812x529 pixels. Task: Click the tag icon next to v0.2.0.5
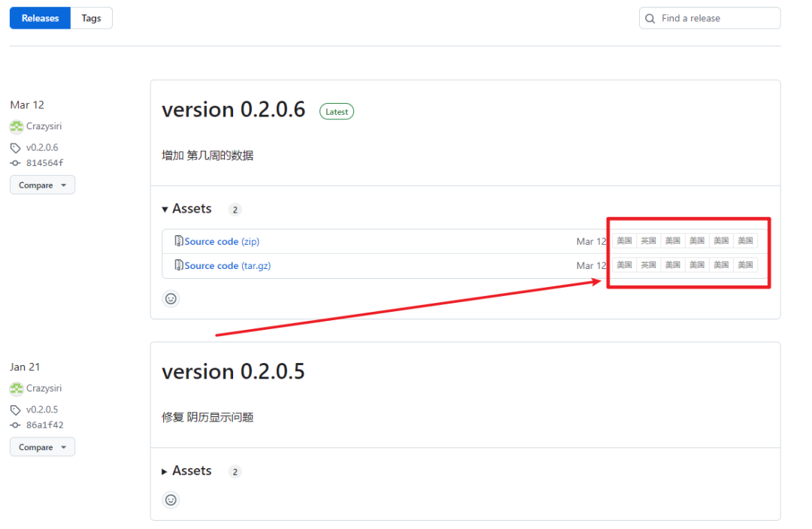pyautogui.click(x=16, y=410)
